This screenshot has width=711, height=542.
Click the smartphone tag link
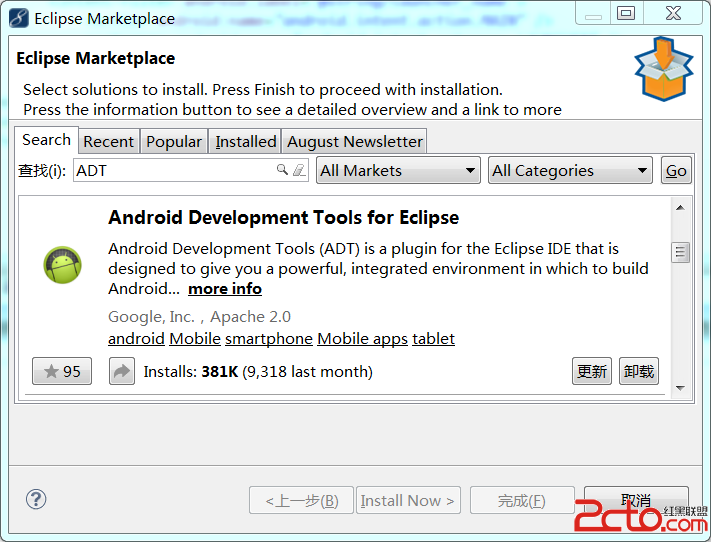pyautogui.click(x=269, y=339)
